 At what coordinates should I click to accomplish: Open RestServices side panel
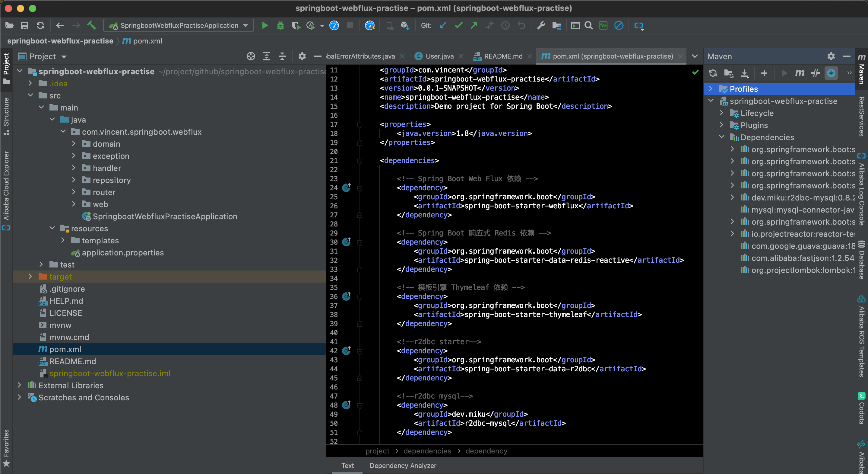(x=862, y=117)
